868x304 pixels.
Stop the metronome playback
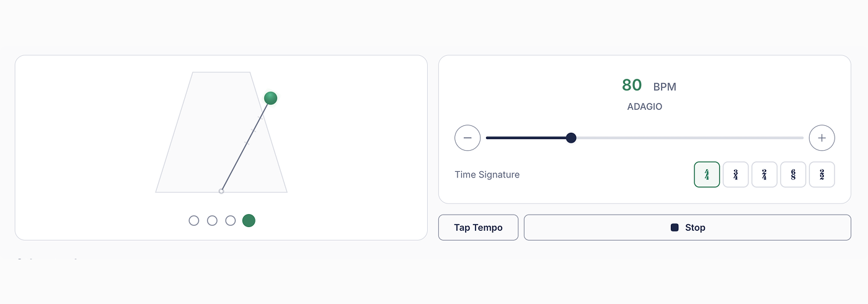coord(687,228)
